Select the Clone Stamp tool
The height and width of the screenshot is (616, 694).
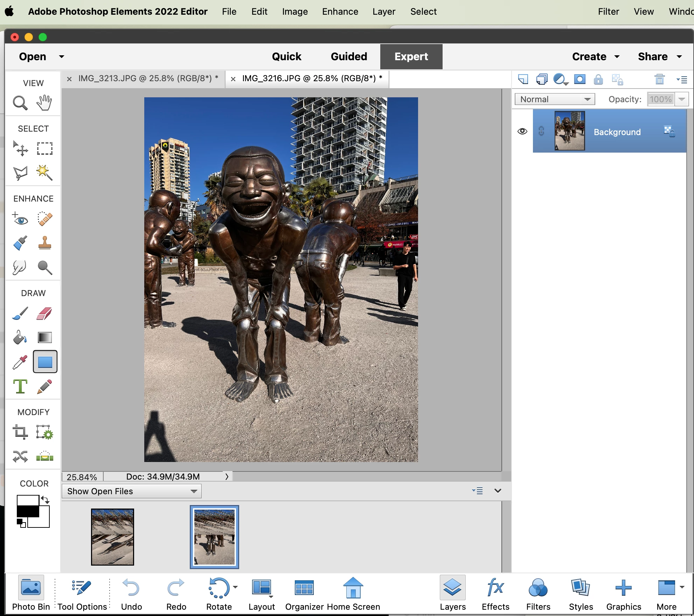point(44,243)
